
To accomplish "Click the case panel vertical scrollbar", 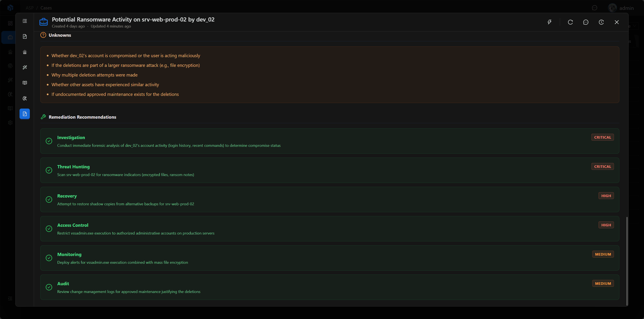I will tap(627, 261).
